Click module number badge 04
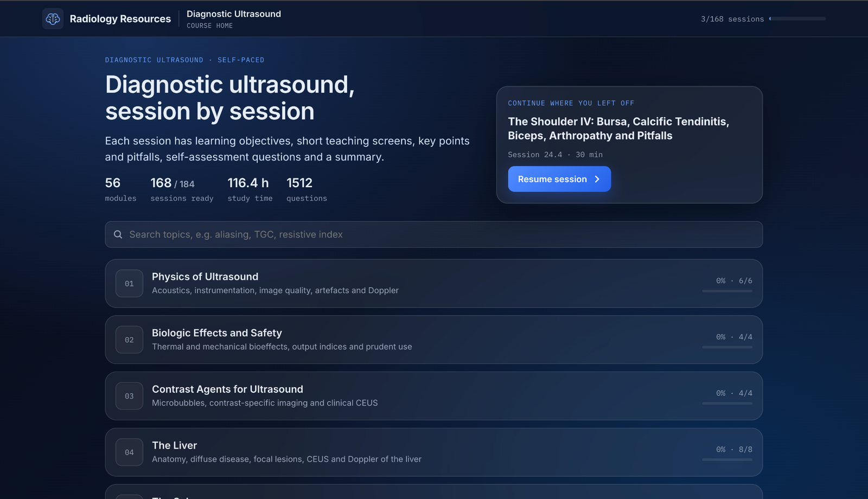Image resolution: width=868 pixels, height=499 pixels. pos(129,452)
